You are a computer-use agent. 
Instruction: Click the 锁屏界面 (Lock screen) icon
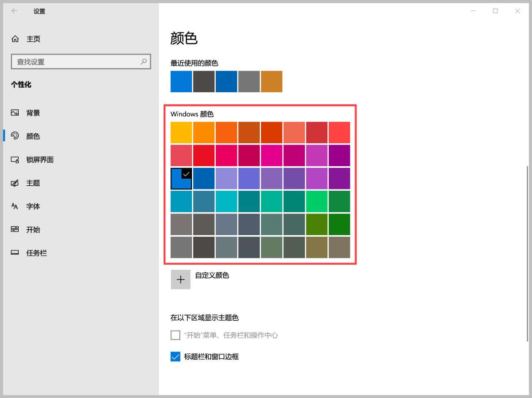point(15,160)
